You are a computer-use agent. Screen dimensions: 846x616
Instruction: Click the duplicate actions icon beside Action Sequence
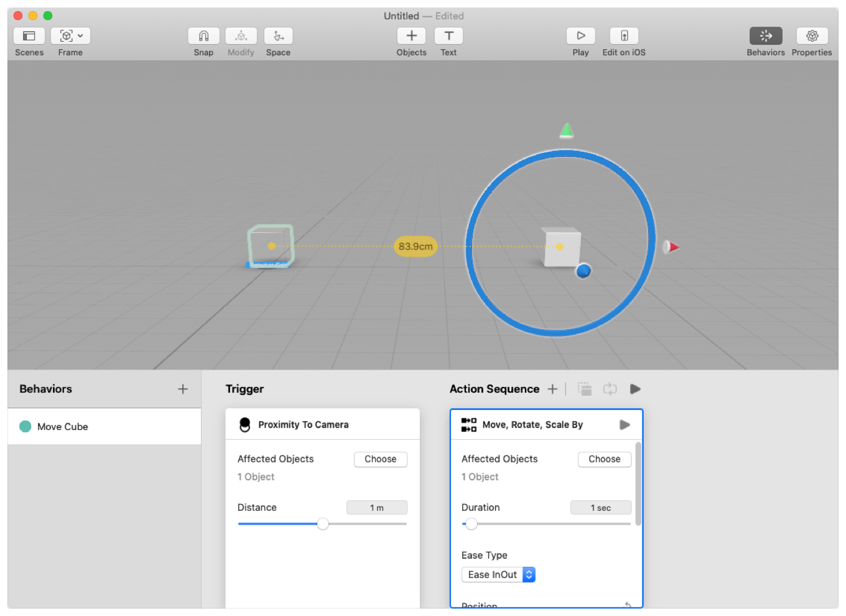click(585, 389)
